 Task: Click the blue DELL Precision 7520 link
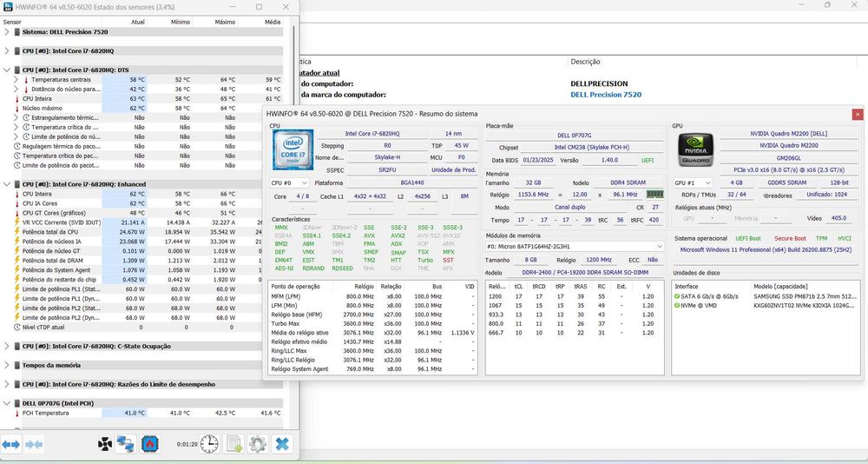(x=606, y=95)
